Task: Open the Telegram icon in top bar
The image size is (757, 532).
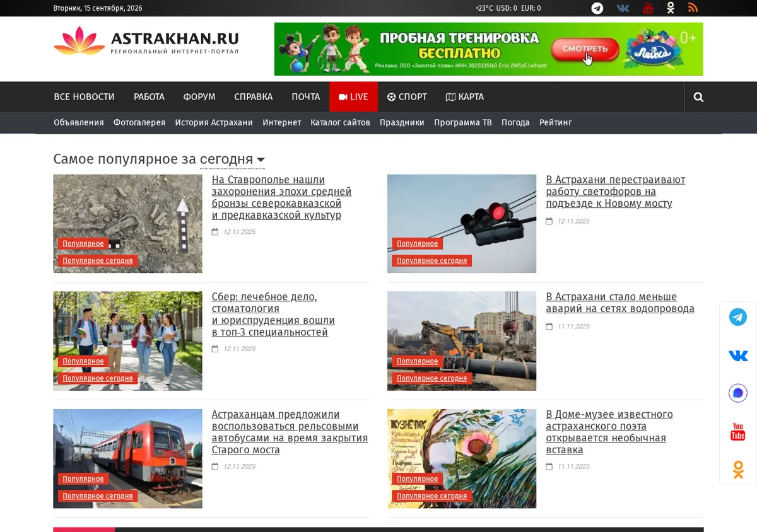Action: pyautogui.click(x=597, y=8)
